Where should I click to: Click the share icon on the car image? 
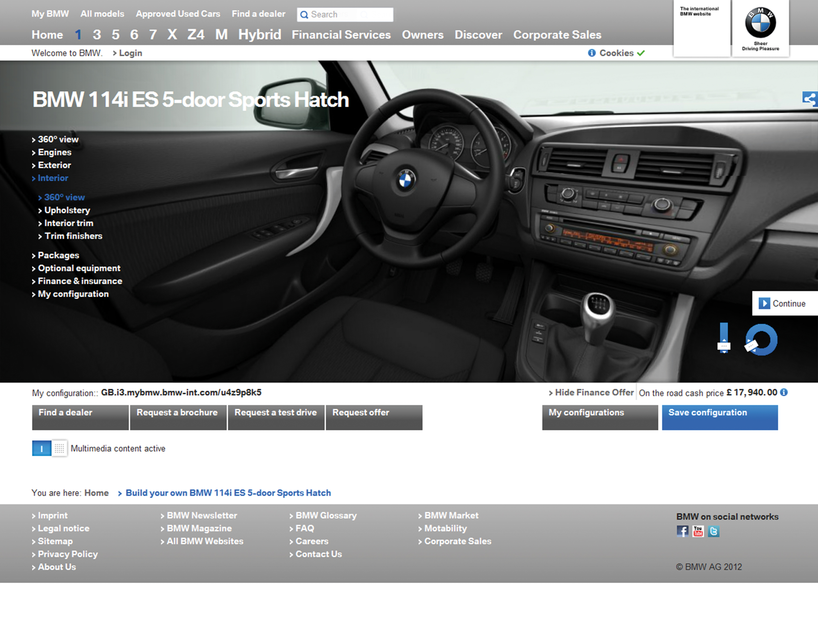(810, 99)
